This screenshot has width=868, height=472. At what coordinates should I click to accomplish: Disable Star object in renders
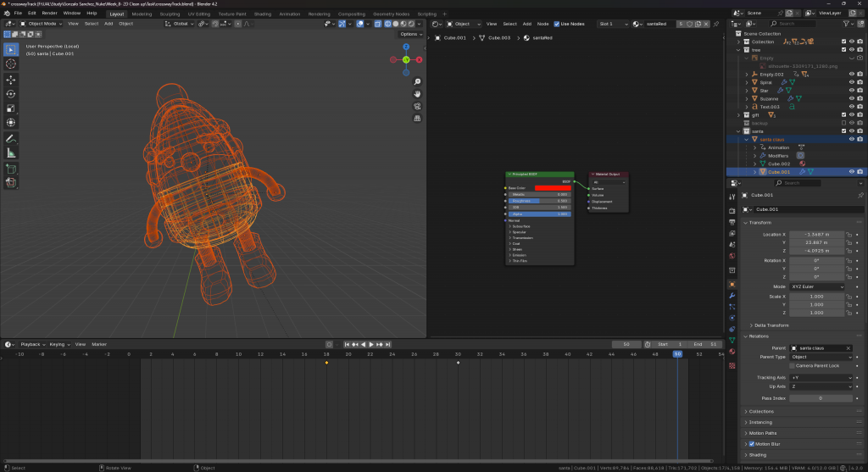(860, 90)
